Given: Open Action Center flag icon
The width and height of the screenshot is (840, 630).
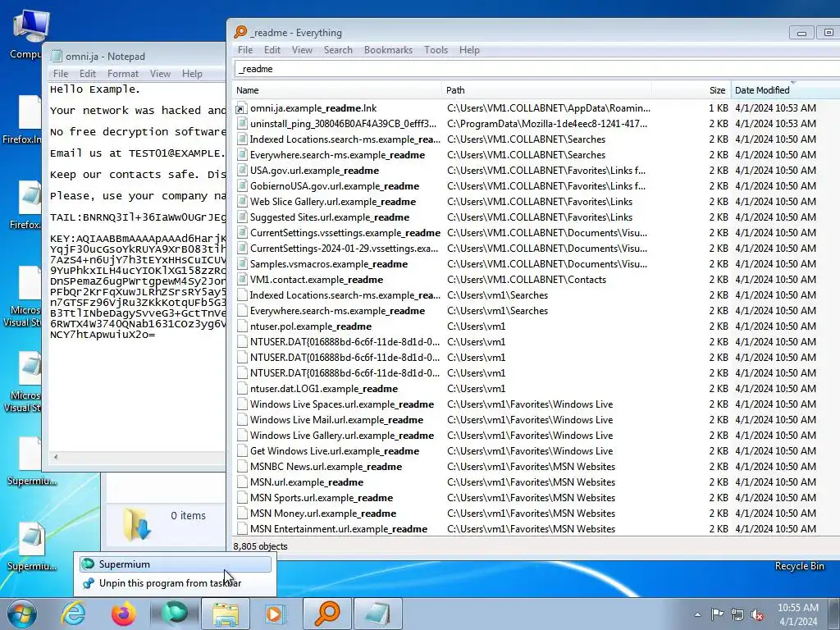Looking at the screenshot, I should pyautogui.click(x=717, y=614).
